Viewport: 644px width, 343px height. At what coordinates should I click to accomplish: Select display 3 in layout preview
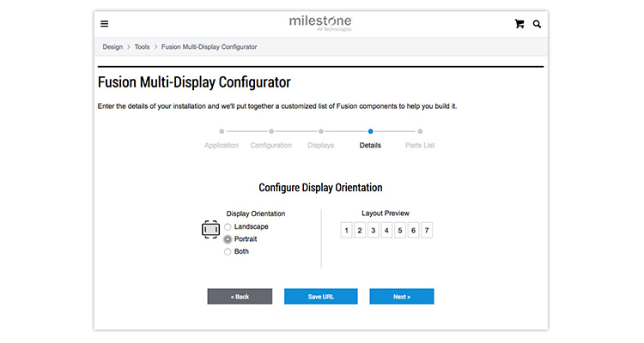pos(374,230)
